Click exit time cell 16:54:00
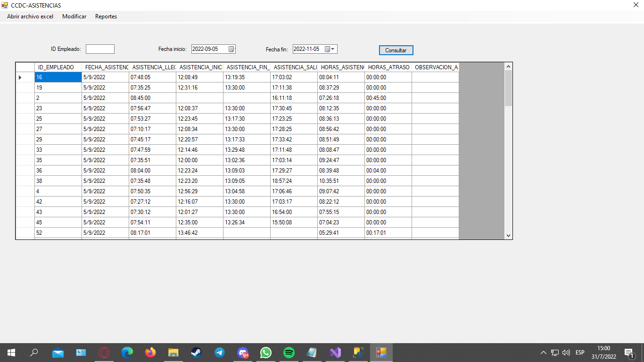The width and height of the screenshot is (644, 362). 294,212
